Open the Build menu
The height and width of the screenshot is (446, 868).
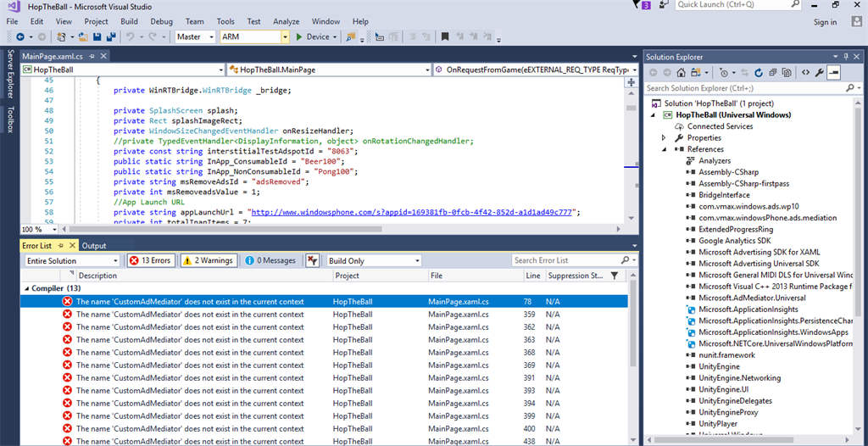pos(129,21)
